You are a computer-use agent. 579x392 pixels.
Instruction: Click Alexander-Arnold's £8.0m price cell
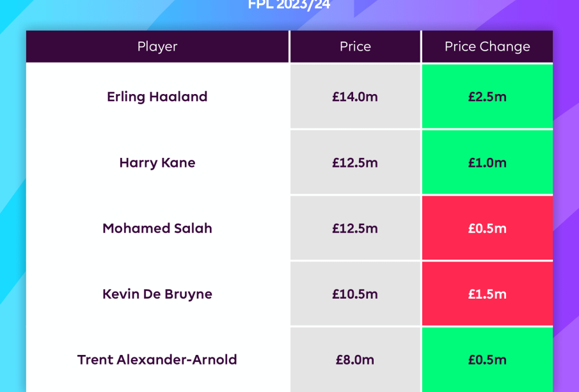pos(355,359)
